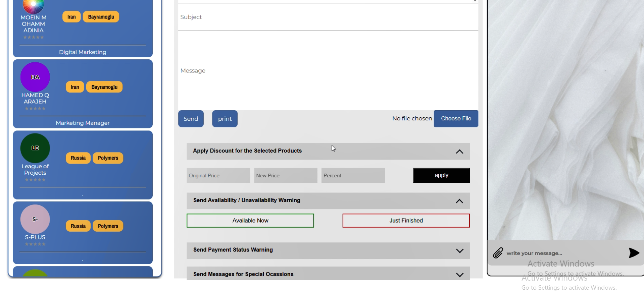The height and width of the screenshot is (293, 644).
Task: Click League of Projects green avatar
Action: click(35, 148)
